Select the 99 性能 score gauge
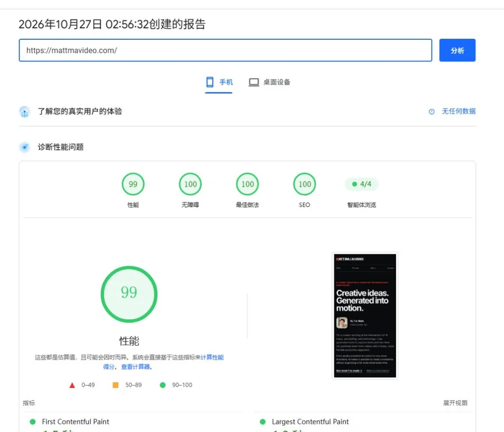 coord(133,184)
